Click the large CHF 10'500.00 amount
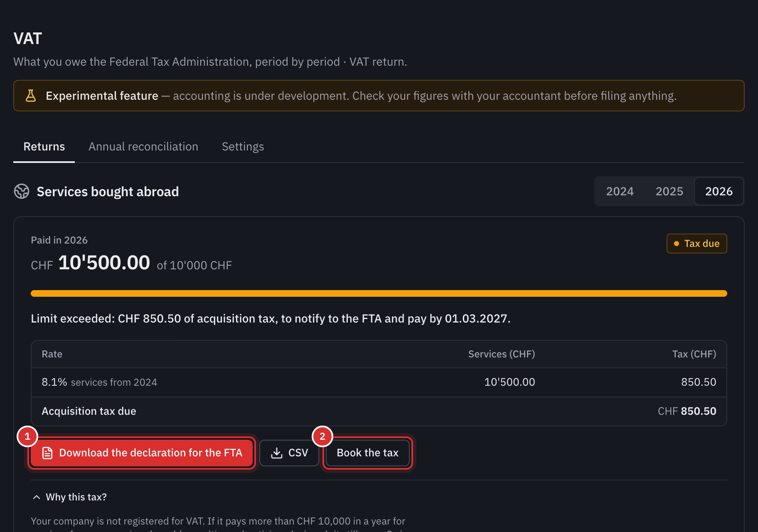Screen dimensions: 758x532 90,263
